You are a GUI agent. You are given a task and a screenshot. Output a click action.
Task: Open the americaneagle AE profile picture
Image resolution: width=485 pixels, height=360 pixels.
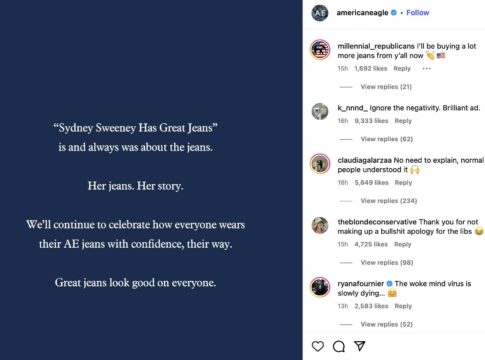click(x=320, y=13)
